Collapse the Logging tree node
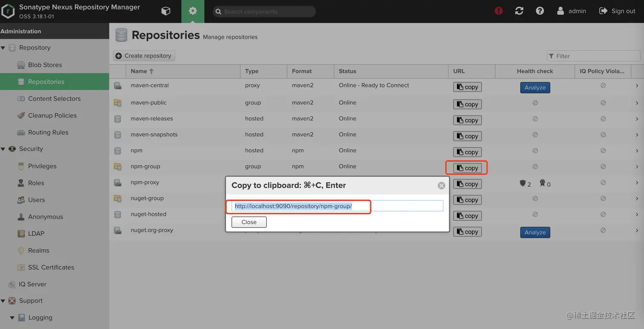This screenshot has height=329, width=644. coord(12,318)
